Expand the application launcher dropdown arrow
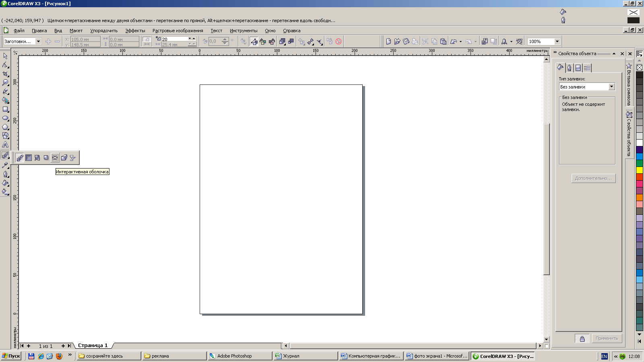The height and width of the screenshot is (362, 644). tap(511, 41)
